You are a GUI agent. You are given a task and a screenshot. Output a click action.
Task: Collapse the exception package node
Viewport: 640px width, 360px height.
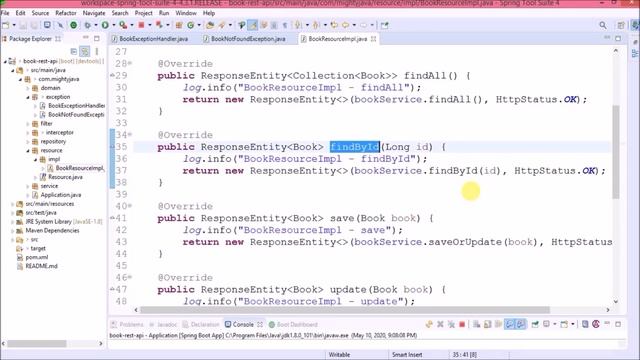[x=28, y=97]
